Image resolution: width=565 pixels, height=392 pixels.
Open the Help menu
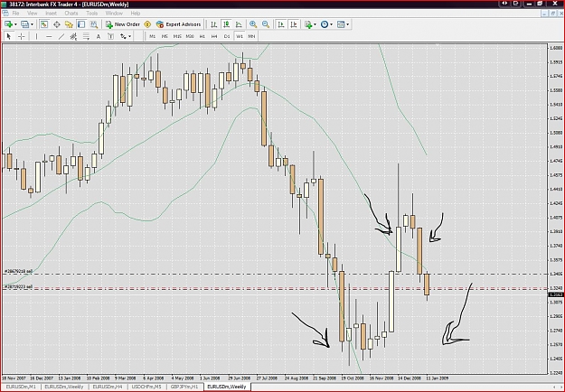pos(135,14)
